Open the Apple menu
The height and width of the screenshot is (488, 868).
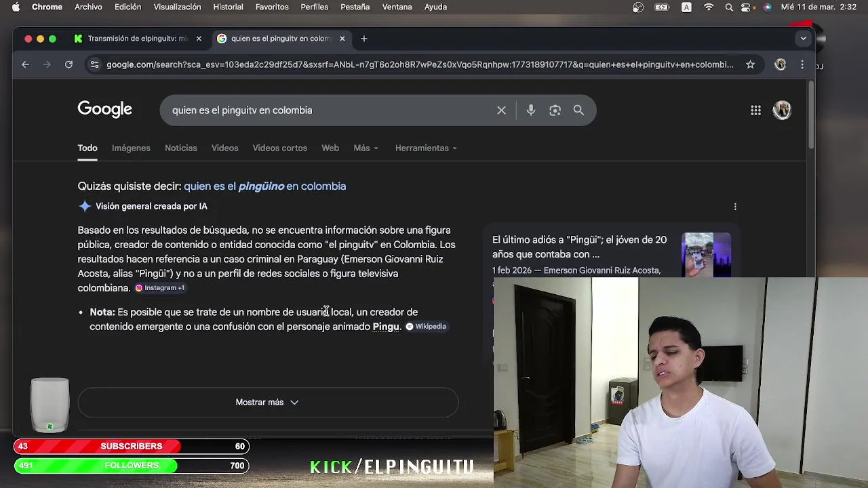tap(16, 7)
